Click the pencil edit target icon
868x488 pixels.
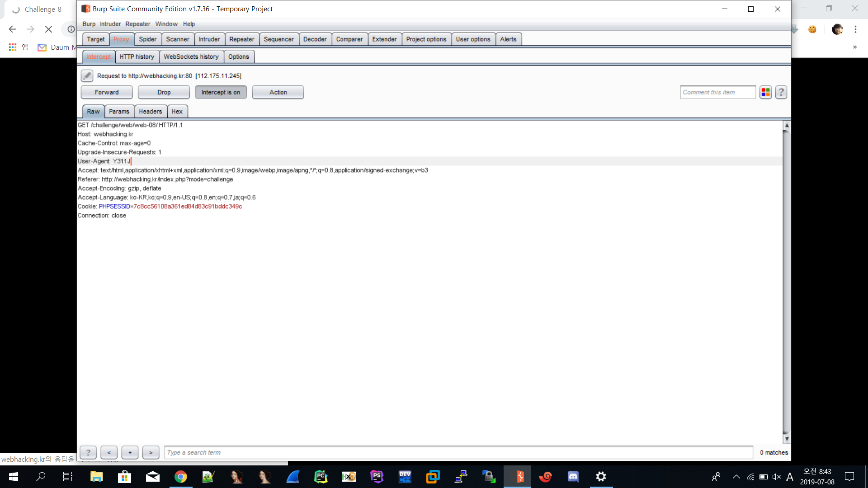point(87,76)
